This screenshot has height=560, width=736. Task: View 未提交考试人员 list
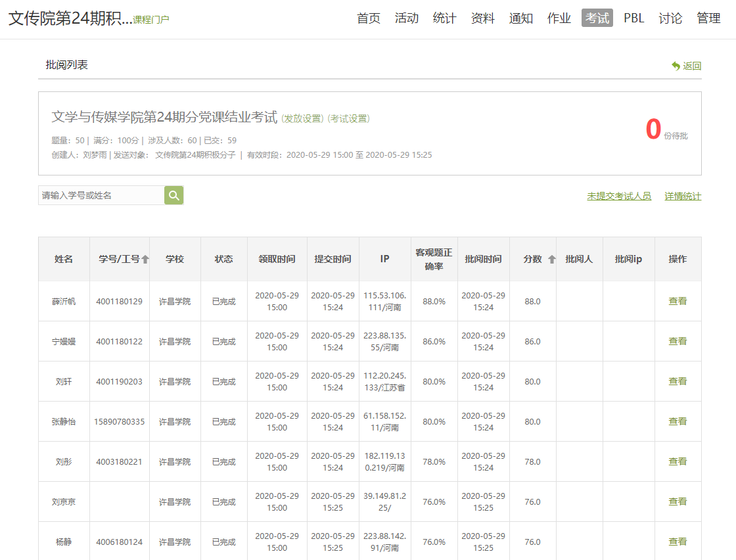click(619, 197)
